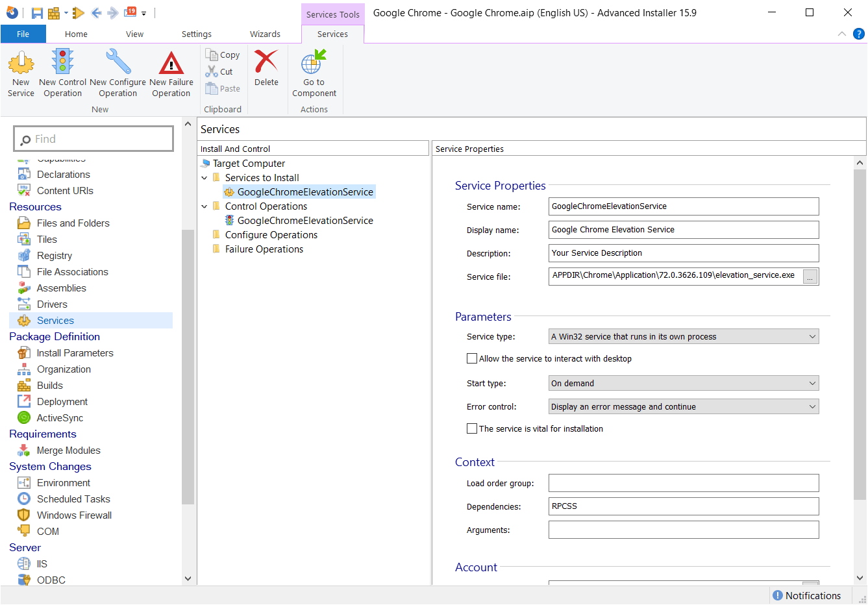Click the Copy clipboard icon
Viewport: 868px width, 605px height.
tap(212, 55)
